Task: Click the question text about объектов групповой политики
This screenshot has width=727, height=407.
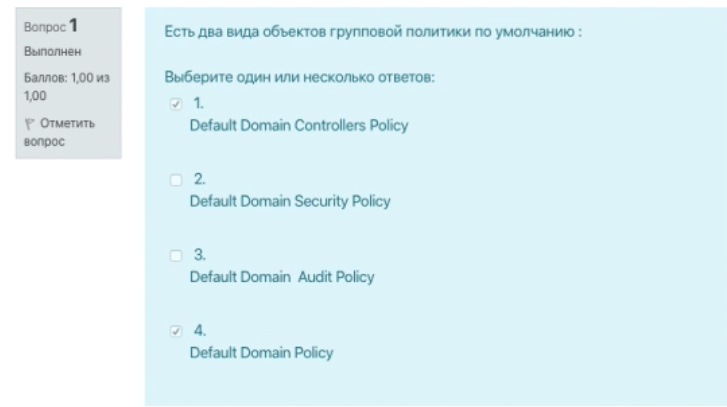Action: tap(373, 32)
